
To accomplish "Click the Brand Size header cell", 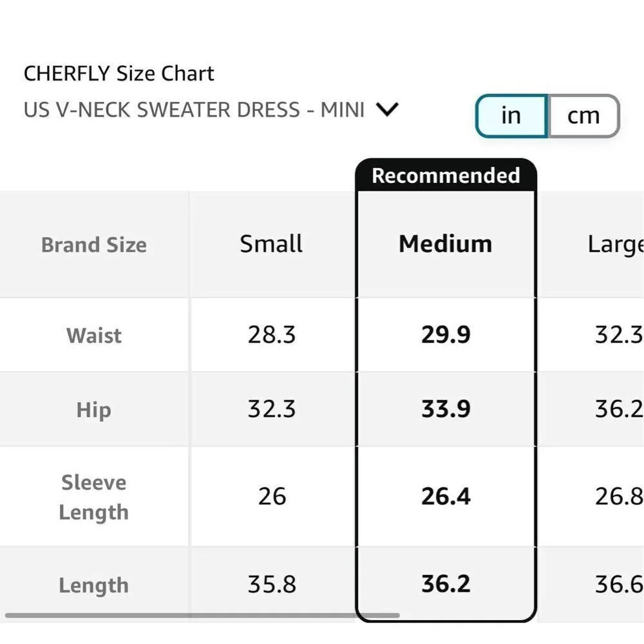I will point(93,244).
